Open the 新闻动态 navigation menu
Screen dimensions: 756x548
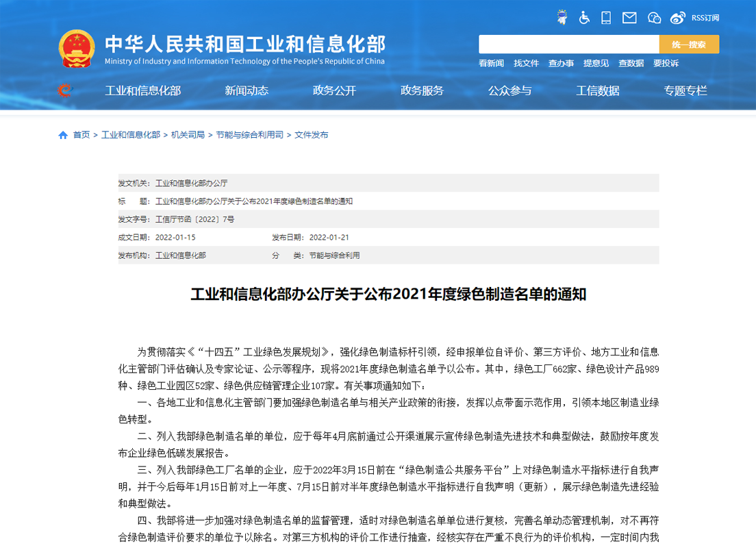(x=247, y=90)
